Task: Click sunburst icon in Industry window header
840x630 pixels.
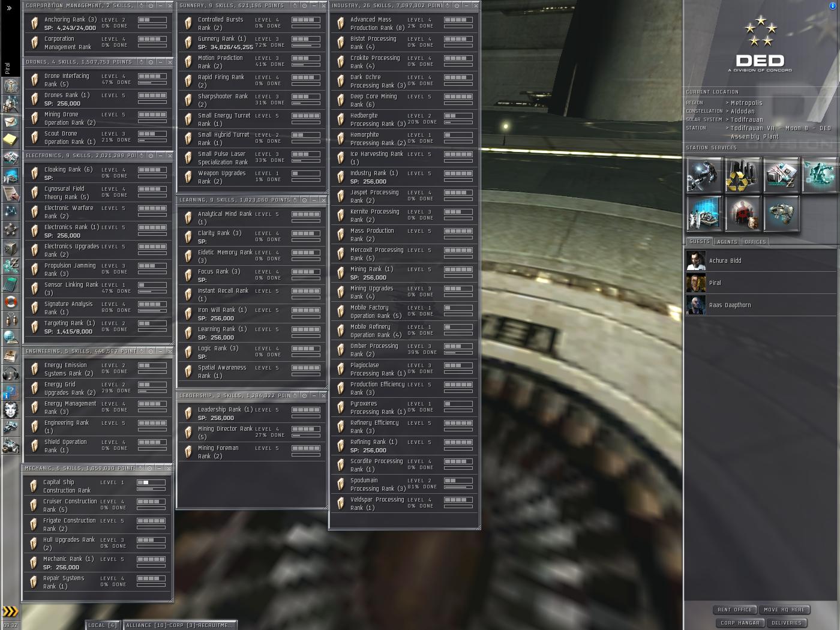Action: point(448,5)
